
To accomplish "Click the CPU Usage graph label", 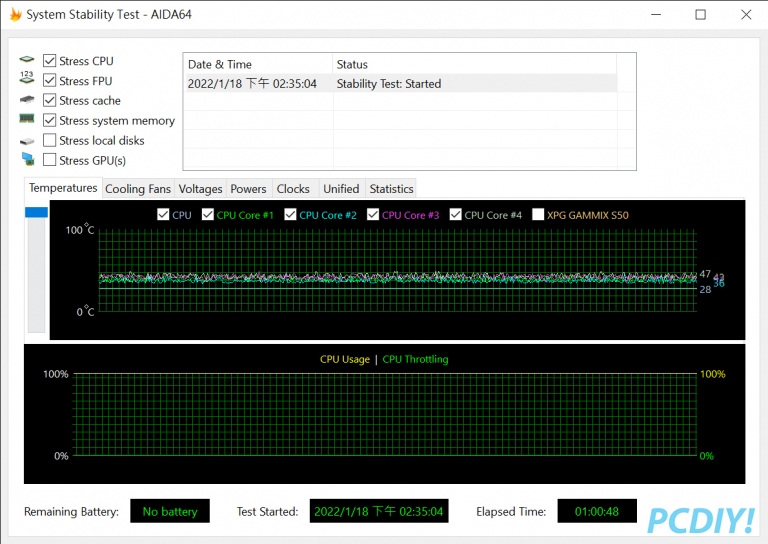I will click(345, 359).
